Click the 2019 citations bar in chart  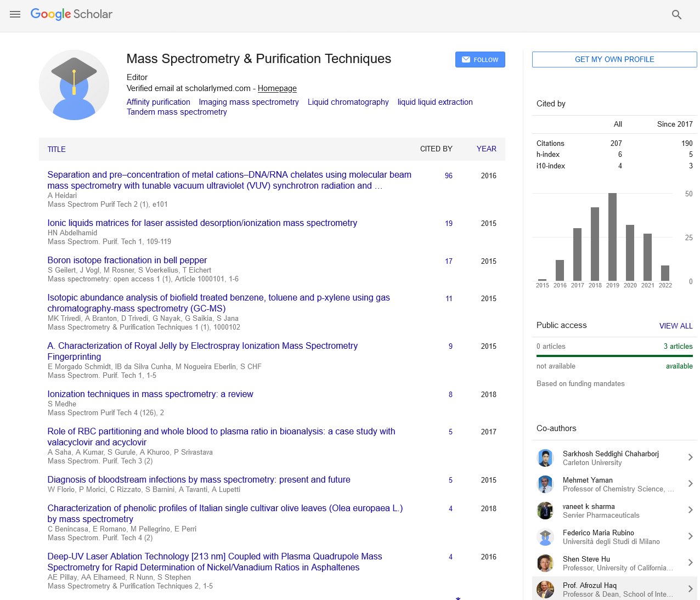click(612, 236)
